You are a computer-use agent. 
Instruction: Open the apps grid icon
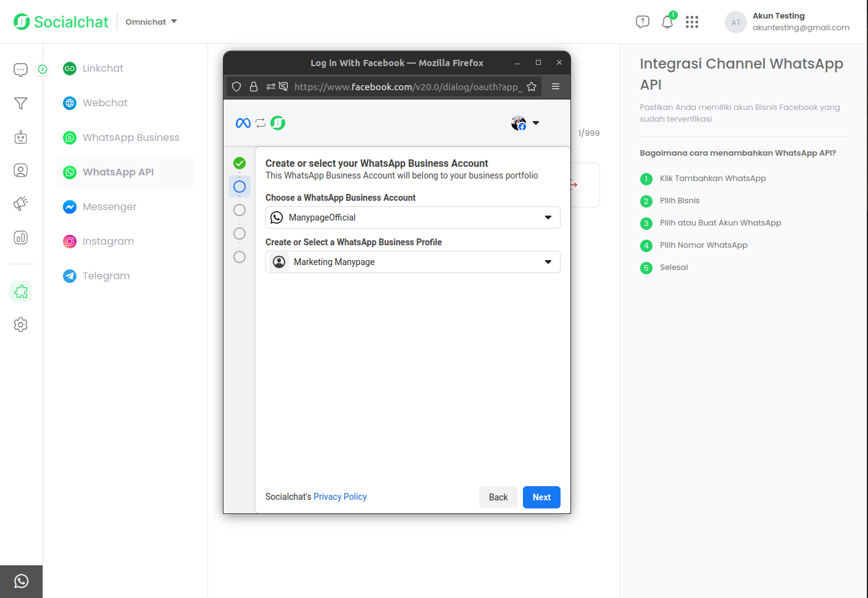[x=692, y=22]
